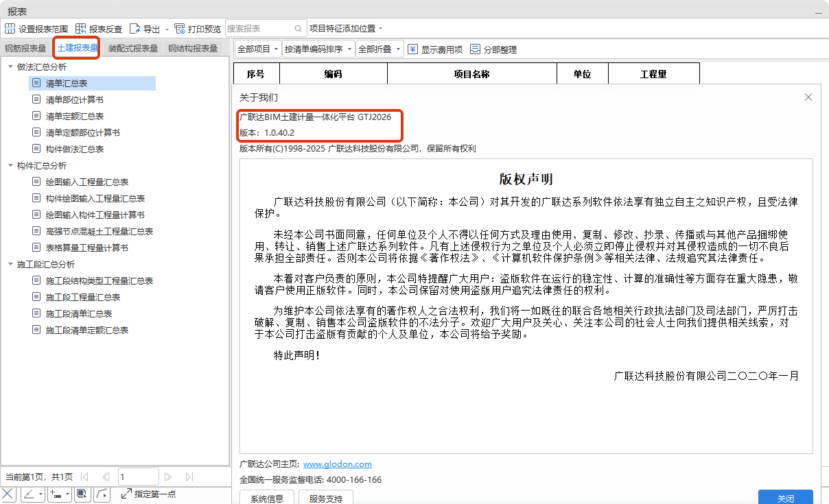Switch to the 土建报表量 tab
Screen dimensions: 829x504
click(x=77, y=48)
